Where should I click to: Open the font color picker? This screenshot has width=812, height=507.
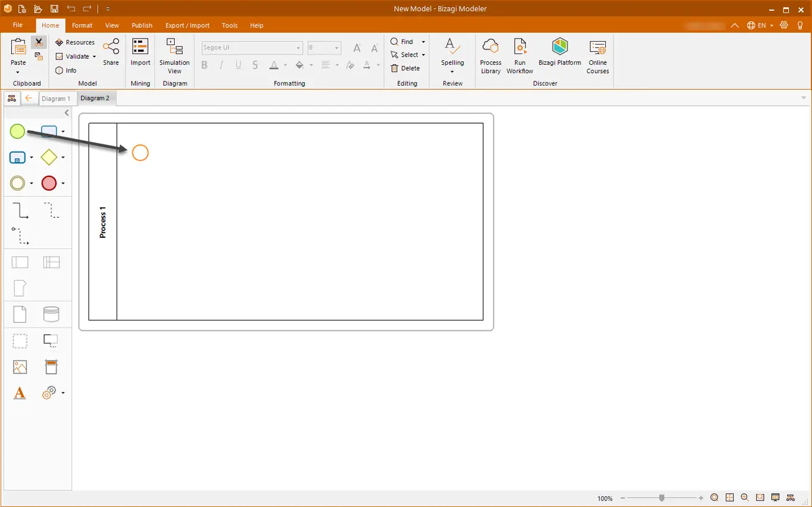coord(274,65)
